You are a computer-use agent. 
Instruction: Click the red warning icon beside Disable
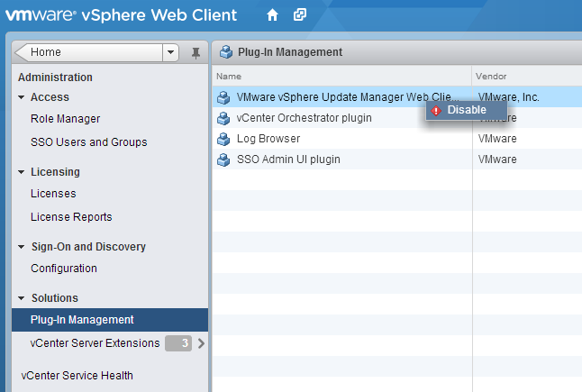point(436,110)
